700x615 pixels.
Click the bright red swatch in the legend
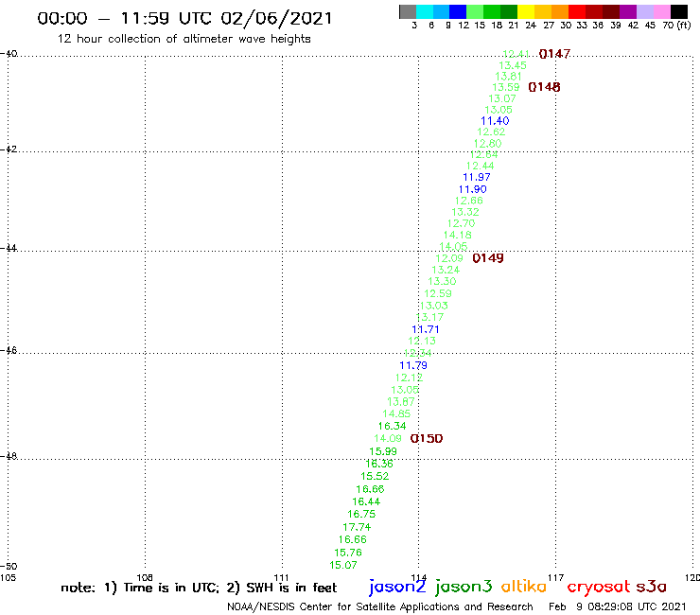(x=577, y=11)
